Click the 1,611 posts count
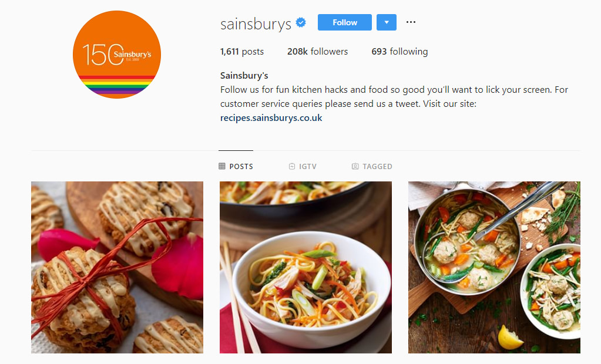The image size is (601, 364). [x=242, y=52]
